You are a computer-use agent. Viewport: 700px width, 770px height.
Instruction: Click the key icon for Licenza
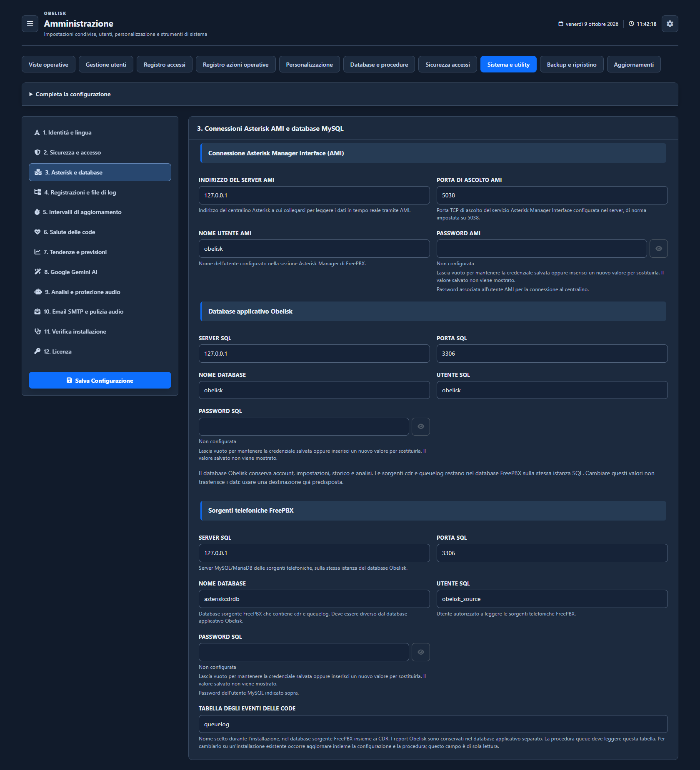click(x=37, y=351)
